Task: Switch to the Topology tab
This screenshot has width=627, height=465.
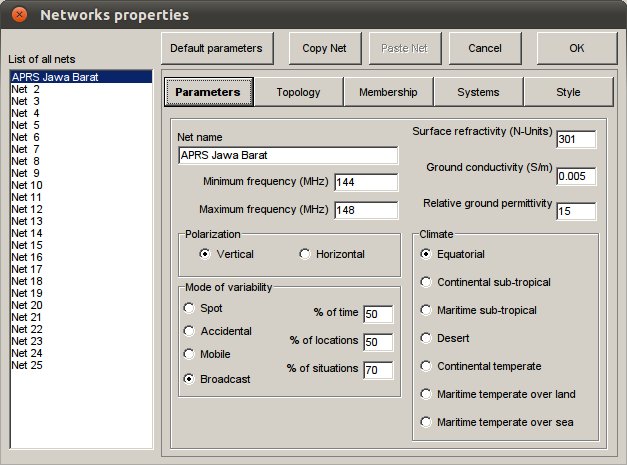Action: (298, 92)
